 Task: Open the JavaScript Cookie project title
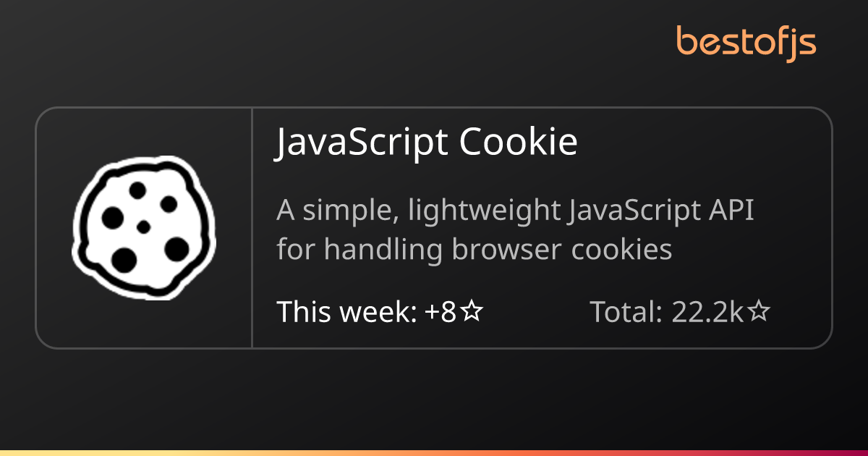coord(426,143)
